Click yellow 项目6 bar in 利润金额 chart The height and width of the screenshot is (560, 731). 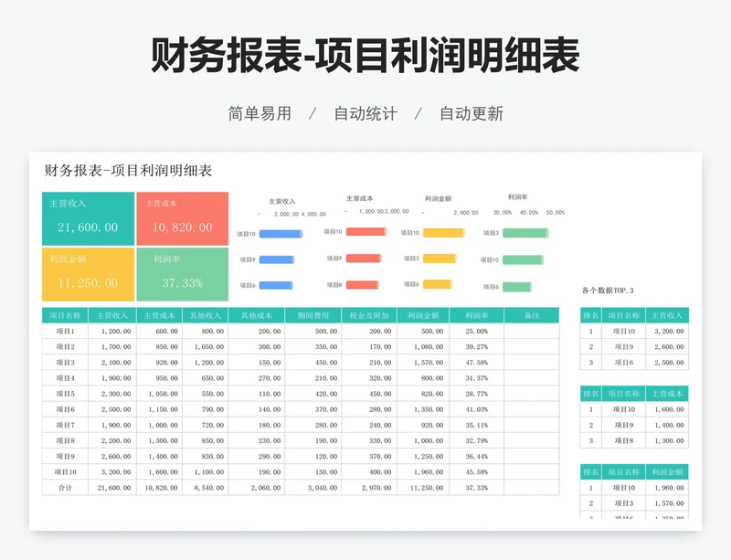tap(438, 284)
